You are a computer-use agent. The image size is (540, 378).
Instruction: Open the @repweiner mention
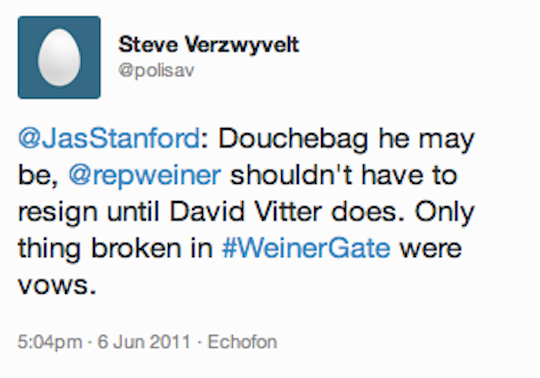tap(145, 176)
